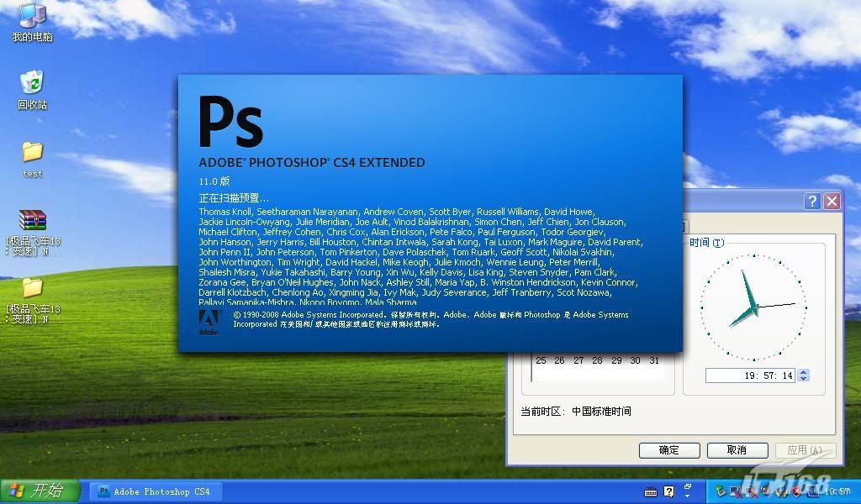Click the keyboard icon in the language bar
This screenshot has height=504, width=861.
click(651, 491)
